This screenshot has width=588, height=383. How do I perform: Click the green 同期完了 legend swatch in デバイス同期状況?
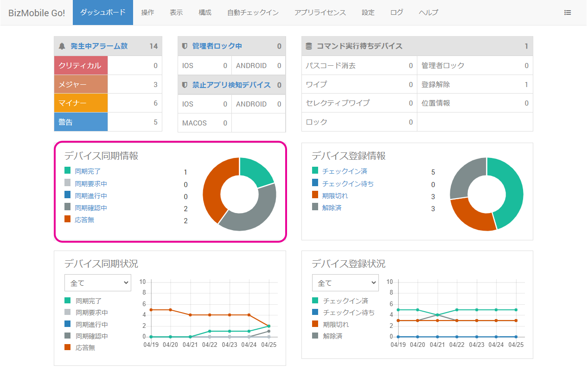pyautogui.click(x=68, y=301)
